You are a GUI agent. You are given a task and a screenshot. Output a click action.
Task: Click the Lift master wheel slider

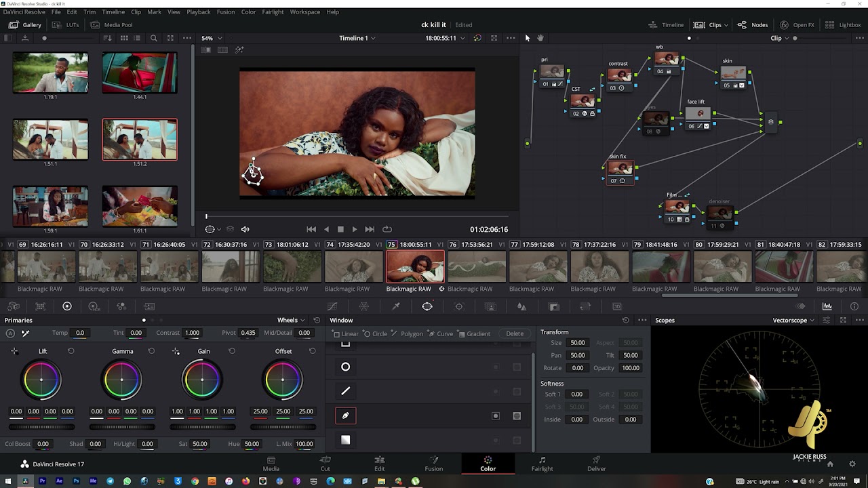click(x=41, y=427)
